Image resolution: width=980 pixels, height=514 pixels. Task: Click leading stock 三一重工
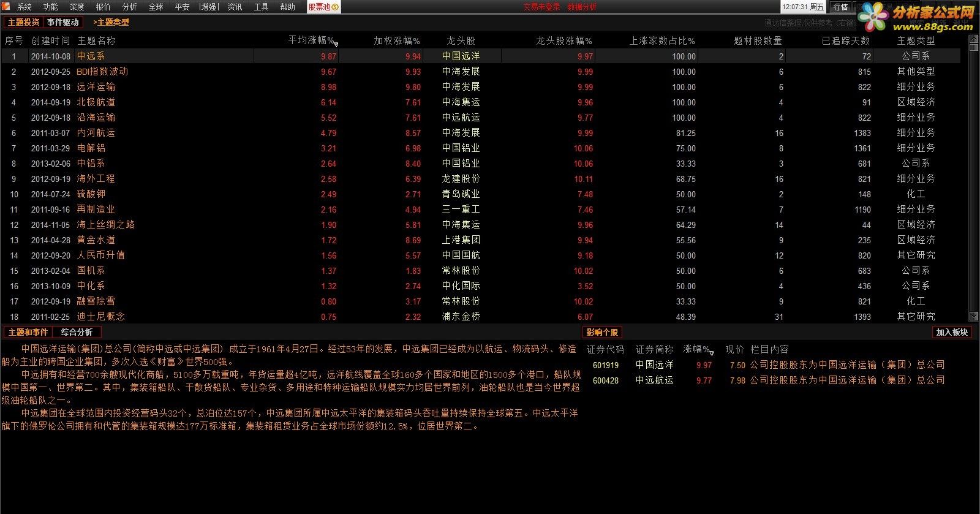coord(461,209)
